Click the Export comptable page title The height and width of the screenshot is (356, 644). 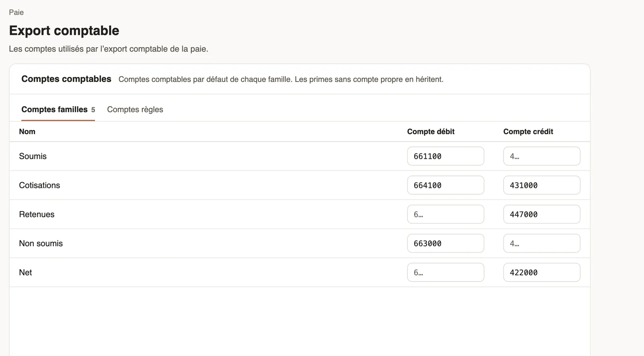[64, 31]
